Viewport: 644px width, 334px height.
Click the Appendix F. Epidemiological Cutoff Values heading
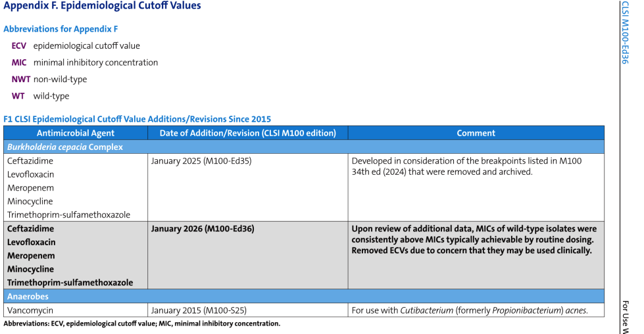point(103,6)
